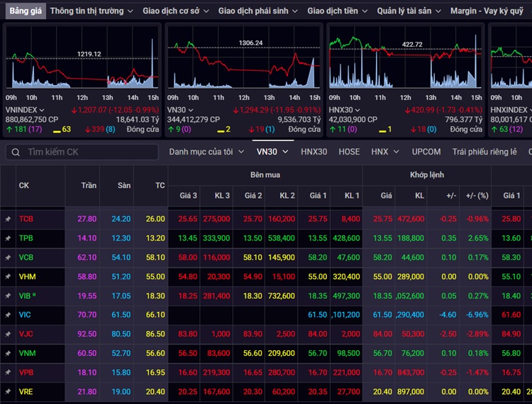Click the pin icon beside VIC
532x404 pixels.
click(8, 315)
